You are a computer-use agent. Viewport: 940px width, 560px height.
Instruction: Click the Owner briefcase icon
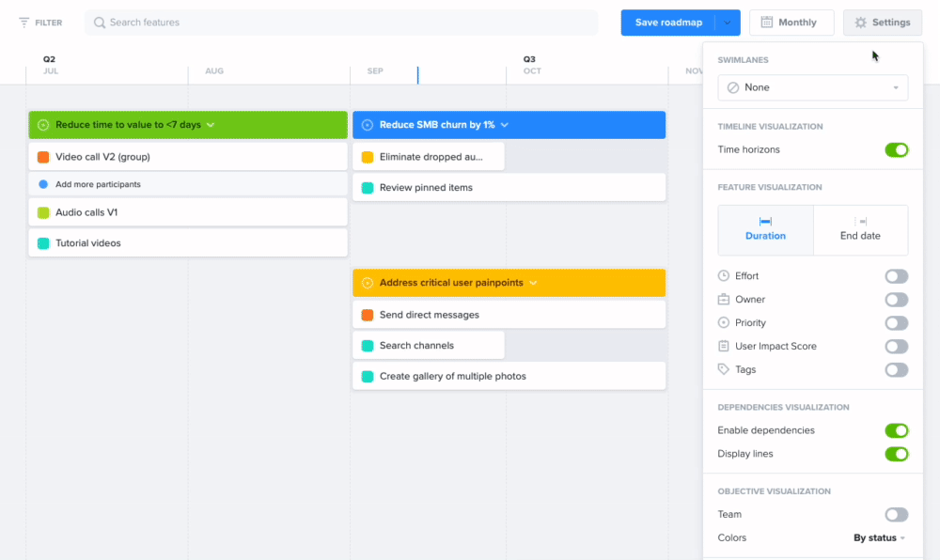point(724,299)
